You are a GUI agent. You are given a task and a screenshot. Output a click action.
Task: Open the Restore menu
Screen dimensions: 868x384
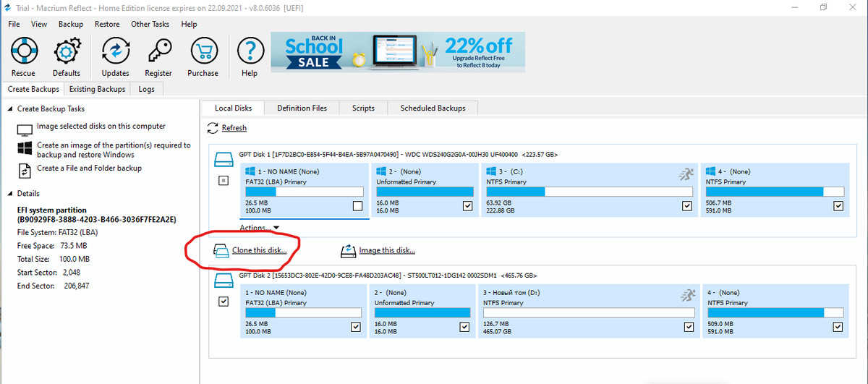107,24
